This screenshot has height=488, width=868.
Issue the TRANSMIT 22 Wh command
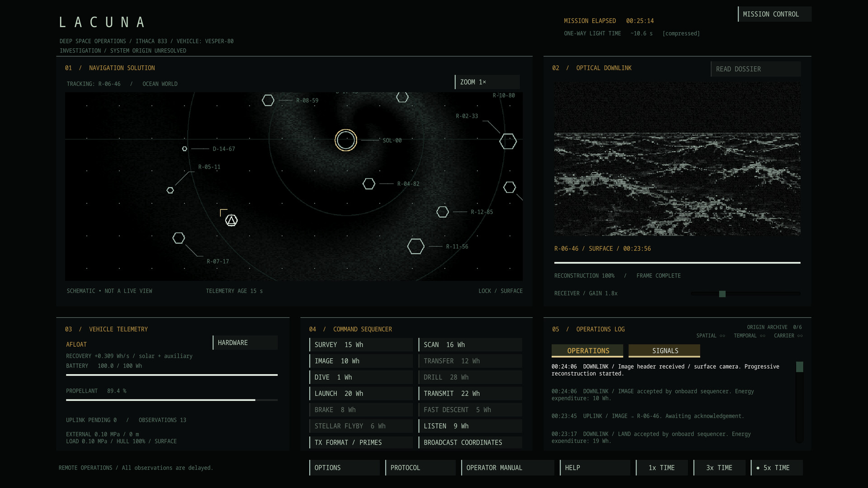(x=470, y=394)
